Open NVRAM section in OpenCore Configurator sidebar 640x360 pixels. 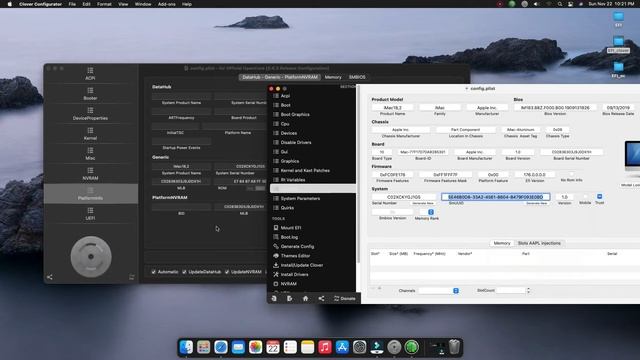pyautogui.click(x=90, y=174)
